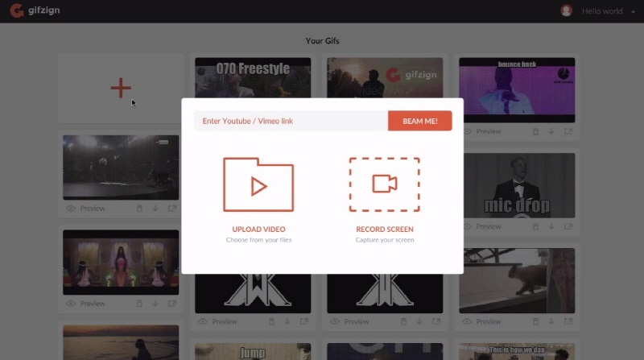Download the dark stage gif
This screenshot has width=644, height=360.
[155, 209]
